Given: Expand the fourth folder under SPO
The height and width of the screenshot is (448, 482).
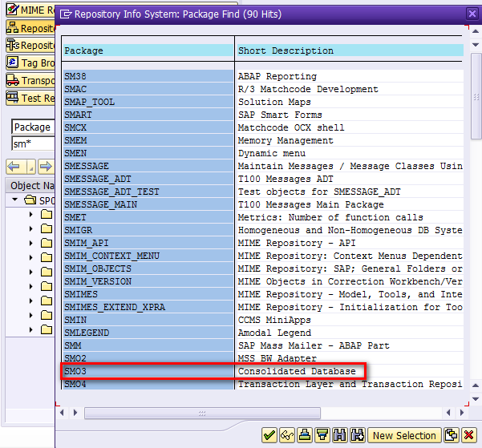Looking at the screenshot, I should 30,257.
